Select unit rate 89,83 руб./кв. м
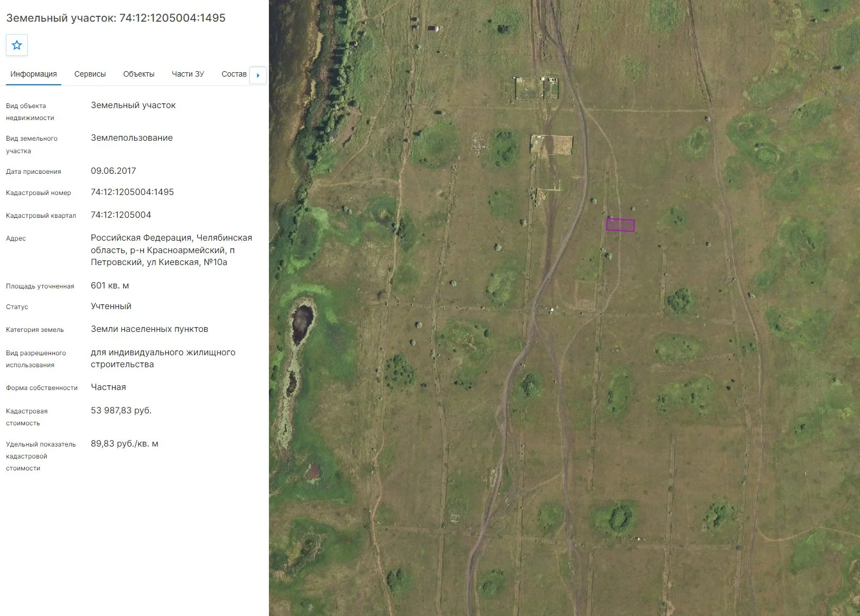Screen dimensions: 860x616 tap(124, 444)
